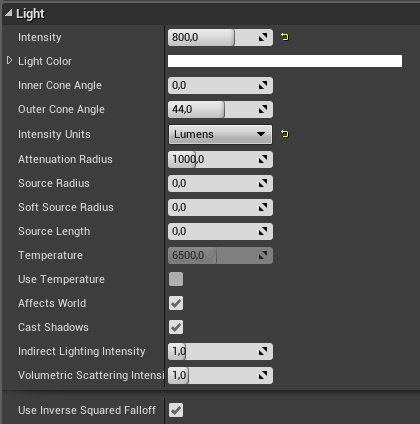Click the Source Radius spin arrow icon
This screenshot has height=424, width=420.
(263, 183)
